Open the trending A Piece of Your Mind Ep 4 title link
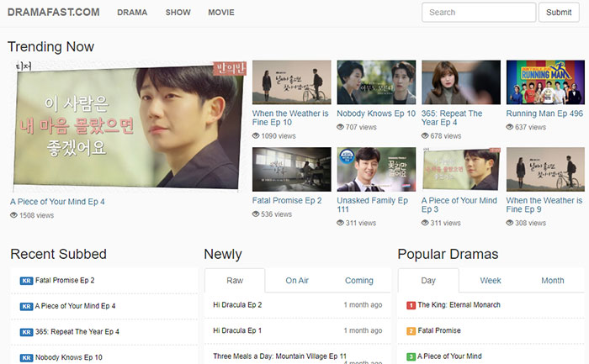This screenshot has width=589, height=364. coord(57,202)
